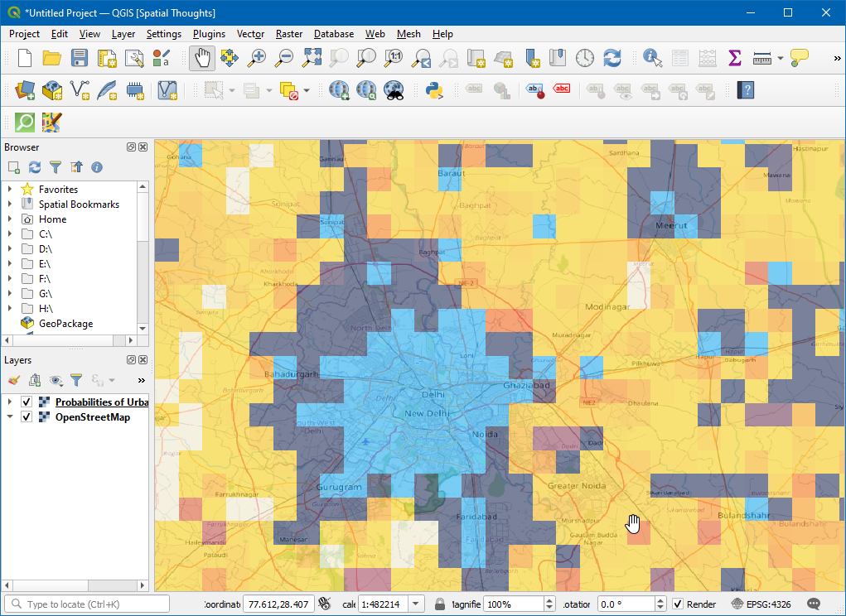846x616 pixels.
Task: Click the Type to locate search field
Action: pos(87,604)
